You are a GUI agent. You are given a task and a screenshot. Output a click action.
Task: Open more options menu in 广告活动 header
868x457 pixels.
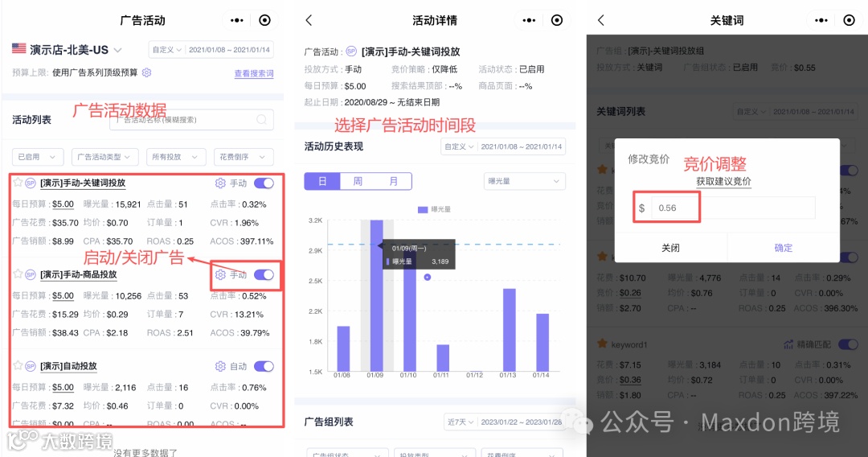[237, 20]
